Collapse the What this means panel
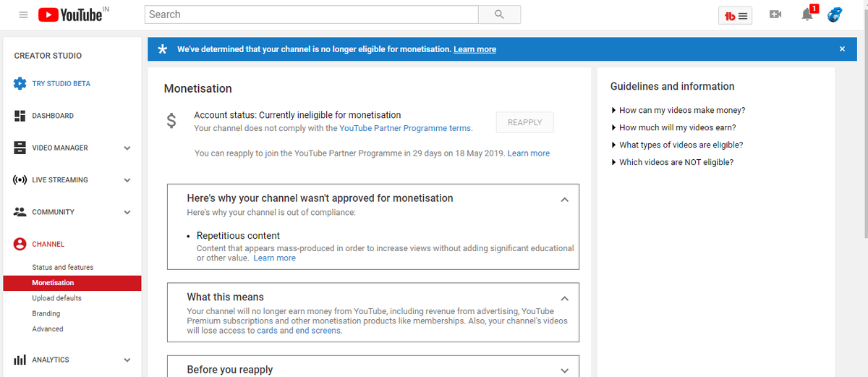868x377 pixels. coord(565,298)
